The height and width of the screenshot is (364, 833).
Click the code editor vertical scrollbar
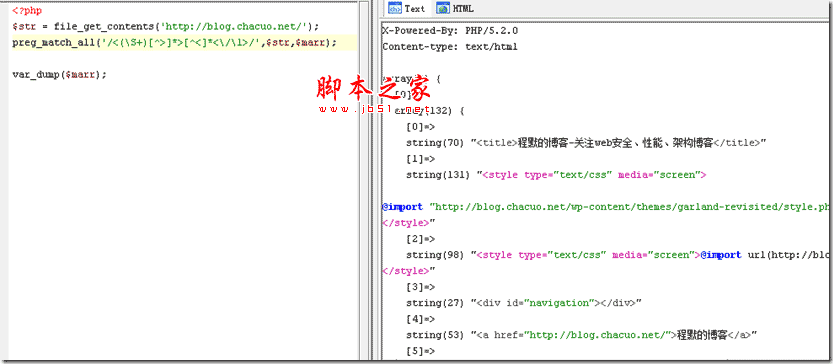[x=363, y=181]
